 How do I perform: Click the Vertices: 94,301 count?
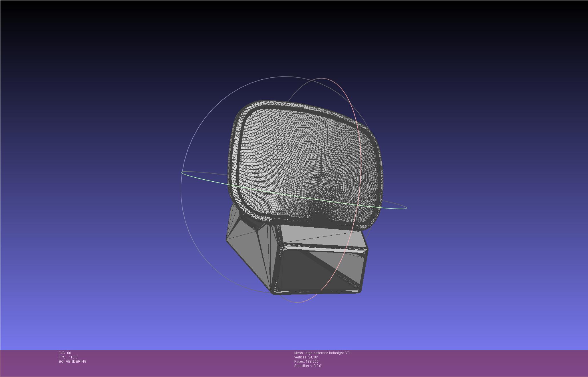click(x=307, y=357)
